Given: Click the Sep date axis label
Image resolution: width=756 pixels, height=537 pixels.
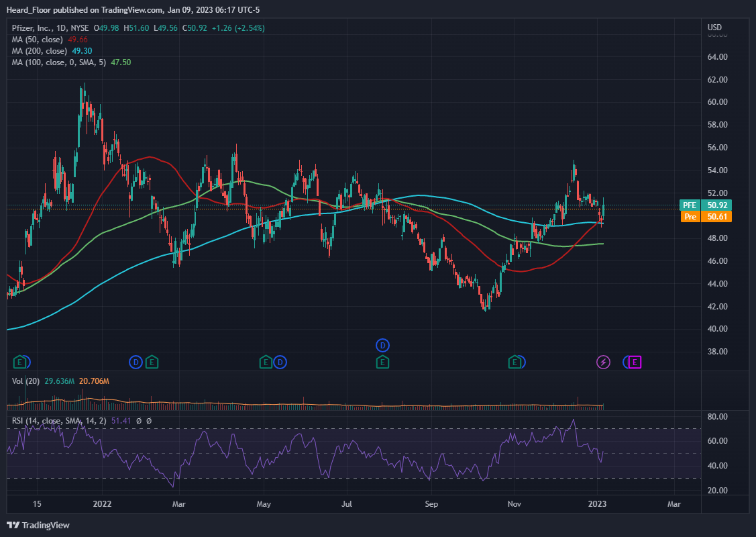Looking at the screenshot, I should 431,504.
